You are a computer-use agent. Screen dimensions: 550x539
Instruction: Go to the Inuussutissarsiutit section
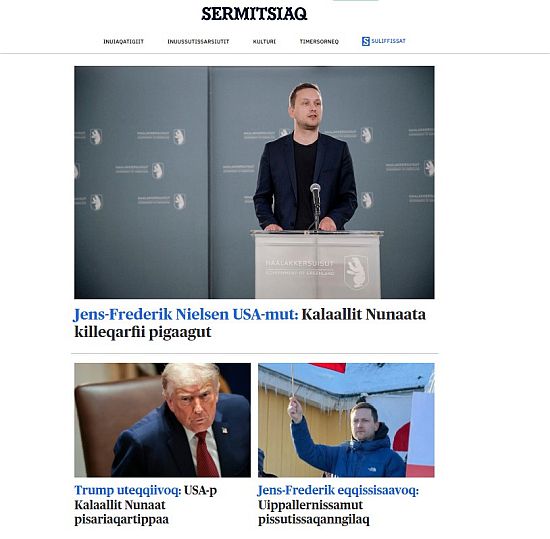198,41
